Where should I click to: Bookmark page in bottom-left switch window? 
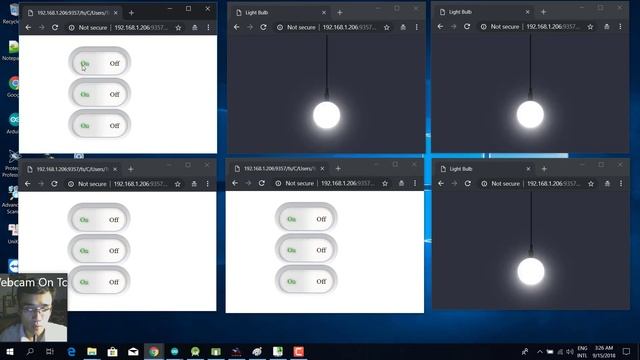[178, 184]
